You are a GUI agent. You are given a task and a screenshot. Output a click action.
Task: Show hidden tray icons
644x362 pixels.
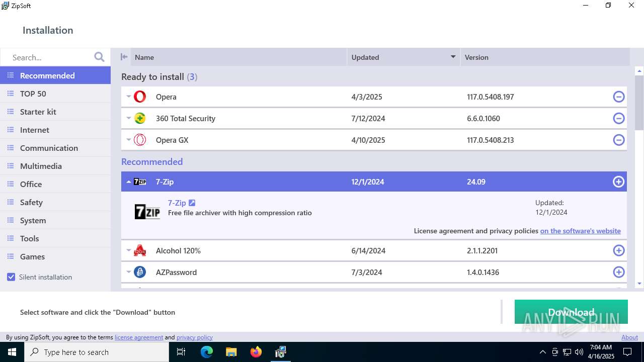pyautogui.click(x=542, y=352)
